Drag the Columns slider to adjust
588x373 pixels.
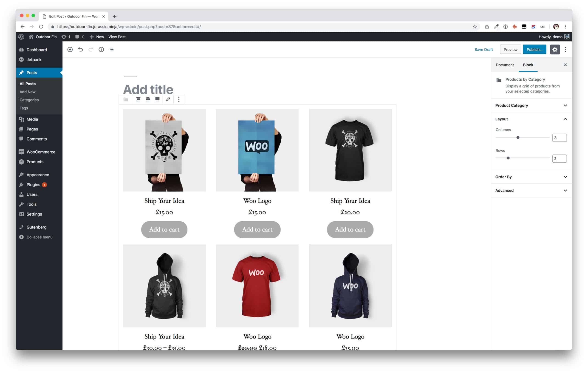518,137
